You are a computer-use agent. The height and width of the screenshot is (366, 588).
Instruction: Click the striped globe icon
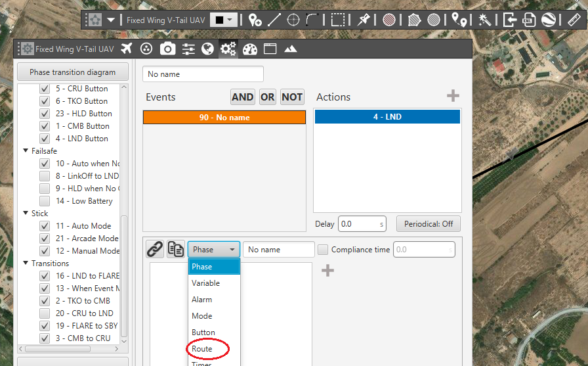[x=548, y=20]
